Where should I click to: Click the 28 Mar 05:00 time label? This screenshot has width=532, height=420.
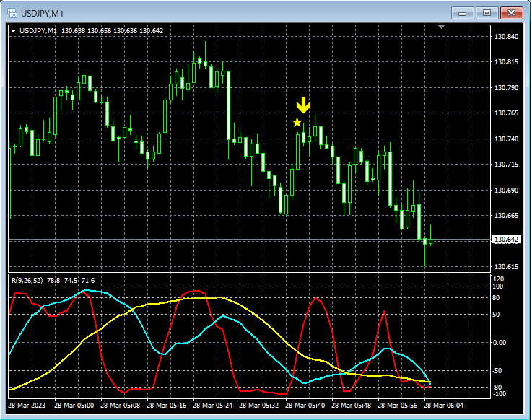click(x=74, y=406)
